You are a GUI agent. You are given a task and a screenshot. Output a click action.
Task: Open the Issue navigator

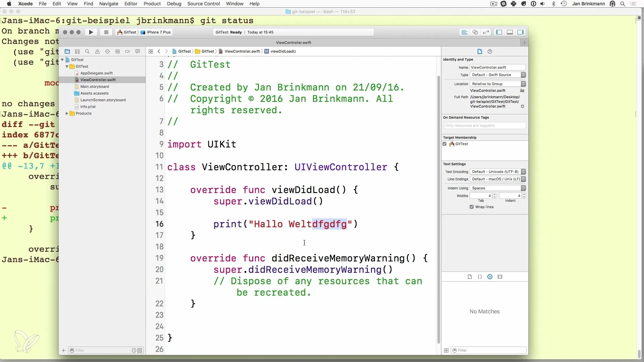[x=97, y=51]
